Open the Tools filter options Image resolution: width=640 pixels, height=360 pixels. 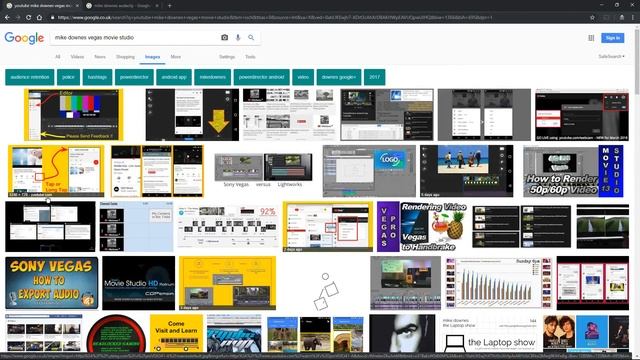(x=250, y=57)
